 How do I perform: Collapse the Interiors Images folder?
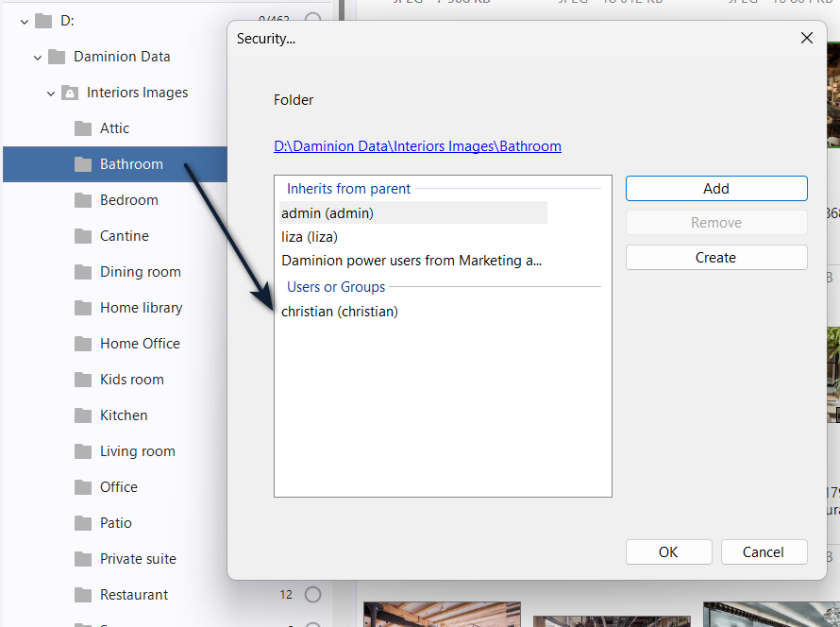click(51, 93)
